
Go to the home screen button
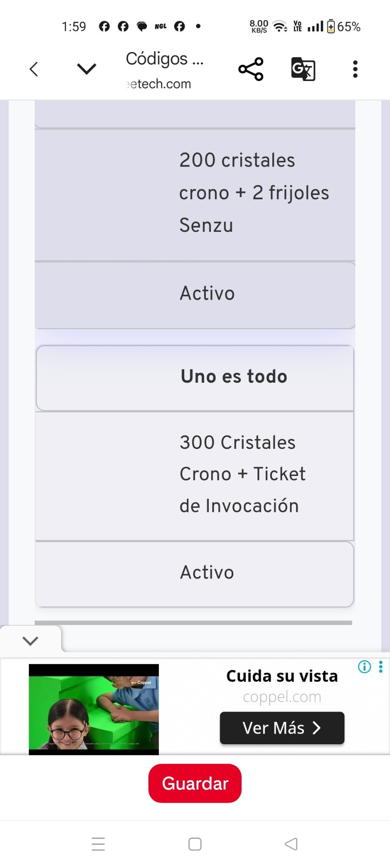(195, 844)
